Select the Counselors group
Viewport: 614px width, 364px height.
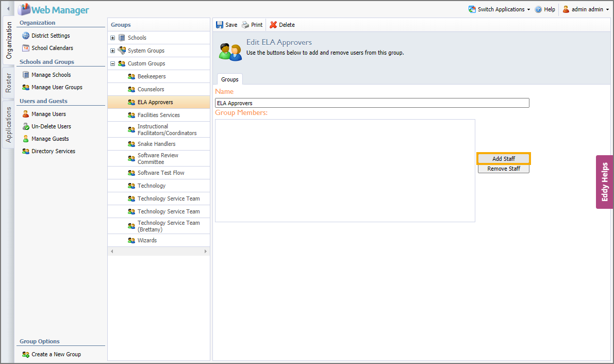pyautogui.click(x=159, y=89)
